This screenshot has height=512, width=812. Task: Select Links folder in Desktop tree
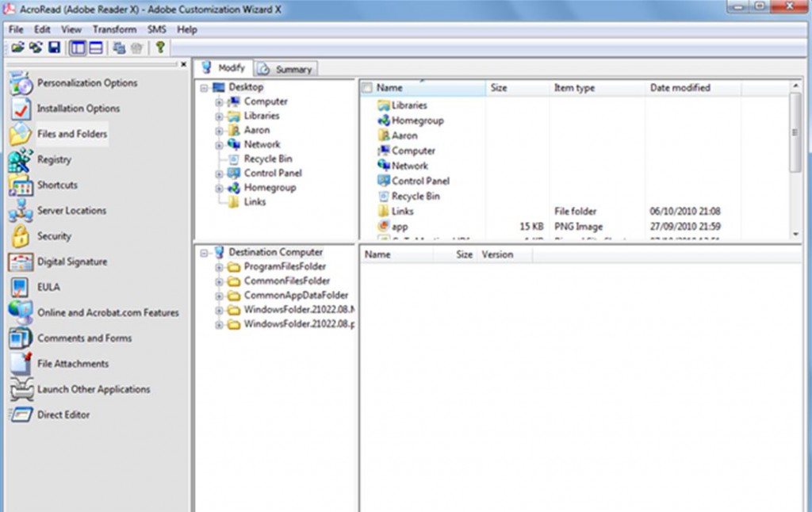(255, 202)
